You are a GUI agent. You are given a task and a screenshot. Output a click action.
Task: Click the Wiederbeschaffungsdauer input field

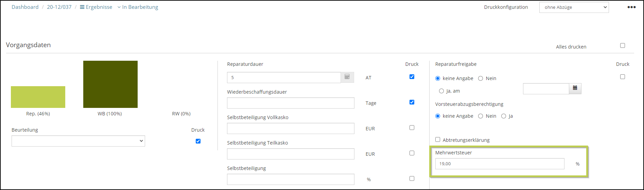coord(291,103)
